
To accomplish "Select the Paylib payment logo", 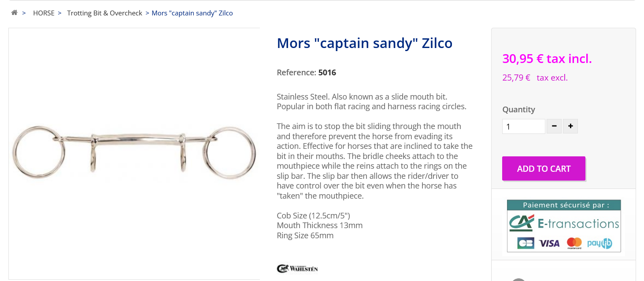I will (x=600, y=243).
